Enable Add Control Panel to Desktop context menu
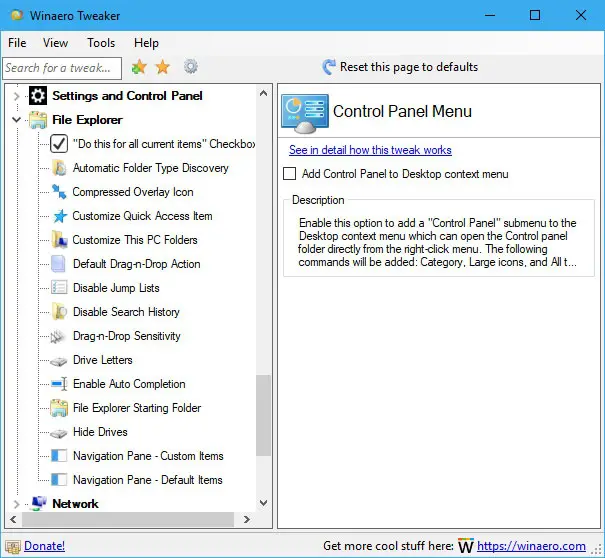Viewport: 605px width, 558px height. pos(289,174)
